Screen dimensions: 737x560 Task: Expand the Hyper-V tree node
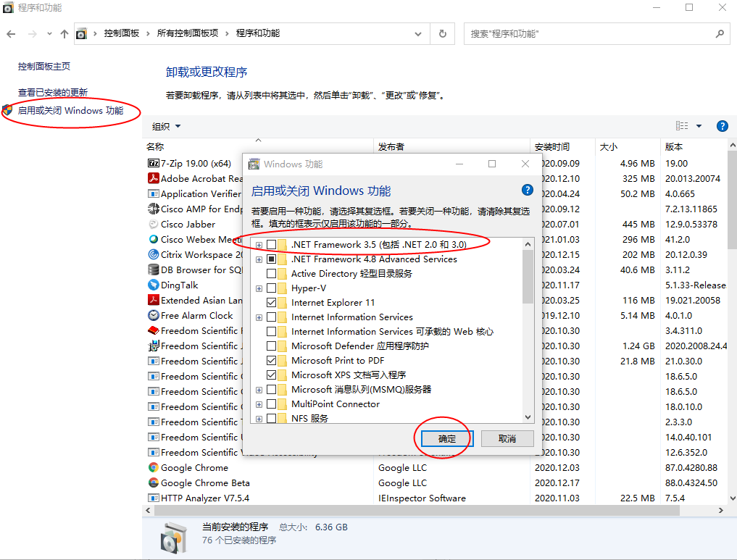point(259,288)
